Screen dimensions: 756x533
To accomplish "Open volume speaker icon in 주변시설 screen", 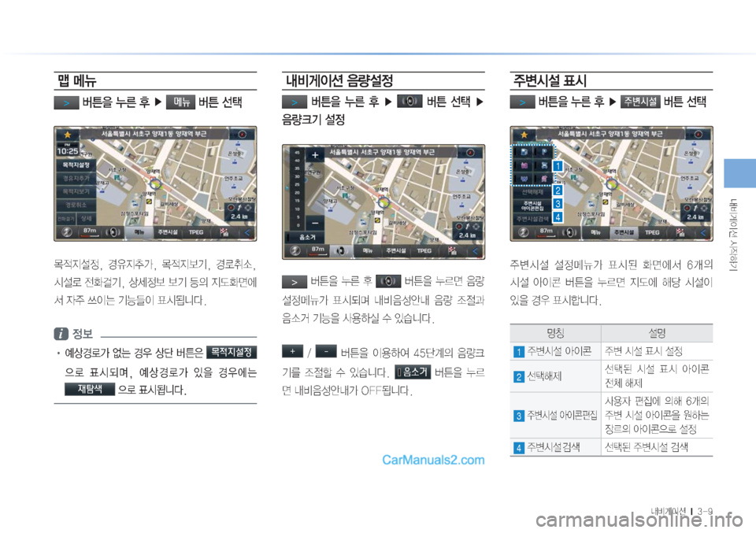I will click(569, 232).
